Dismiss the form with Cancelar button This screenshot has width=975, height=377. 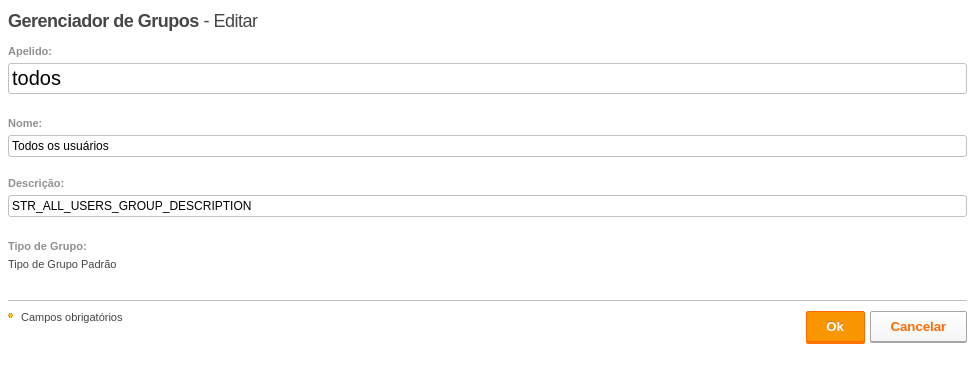918,327
